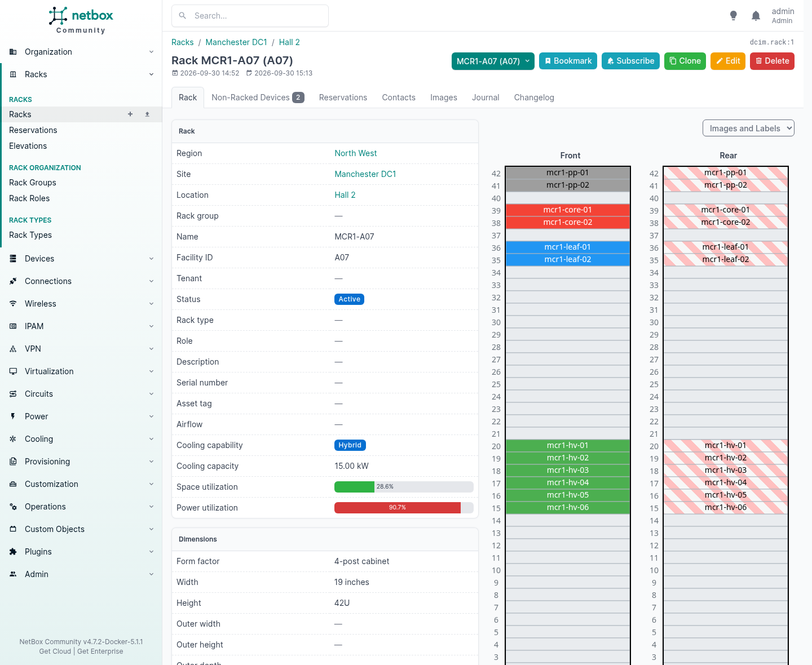Follow the North West region link

coord(356,153)
